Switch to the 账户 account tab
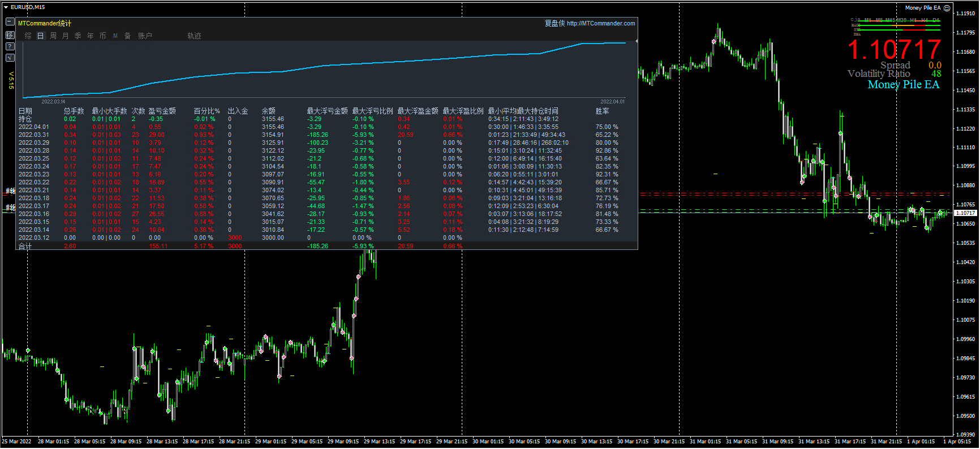Screen dimensions: 980x449 point(145,36)
